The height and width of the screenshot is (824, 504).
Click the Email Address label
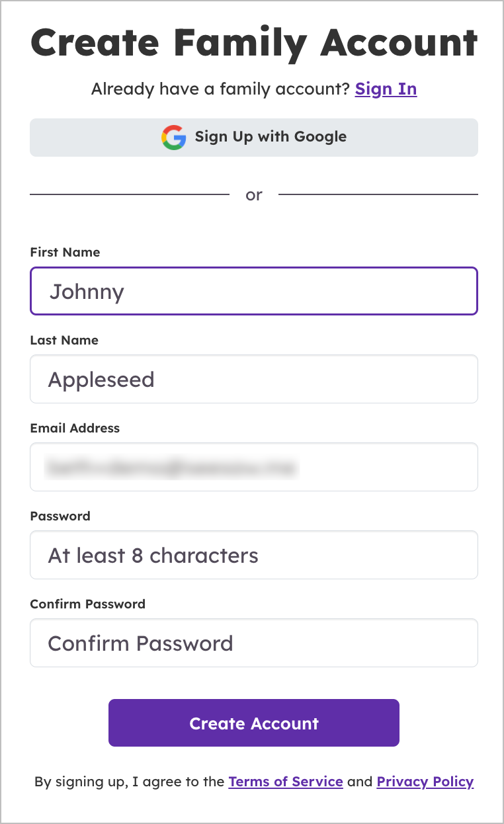click(x=75, y=428)
